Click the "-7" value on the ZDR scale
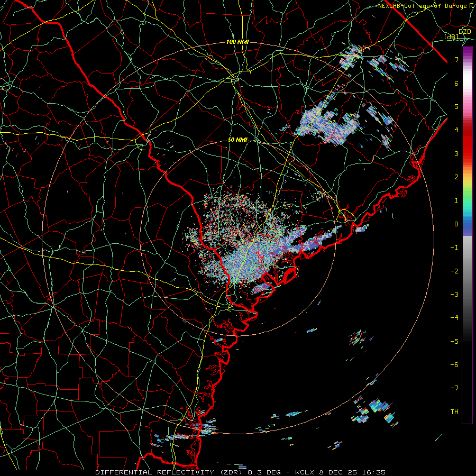Screen dimensions: 476x476 [x=454, y=388]
